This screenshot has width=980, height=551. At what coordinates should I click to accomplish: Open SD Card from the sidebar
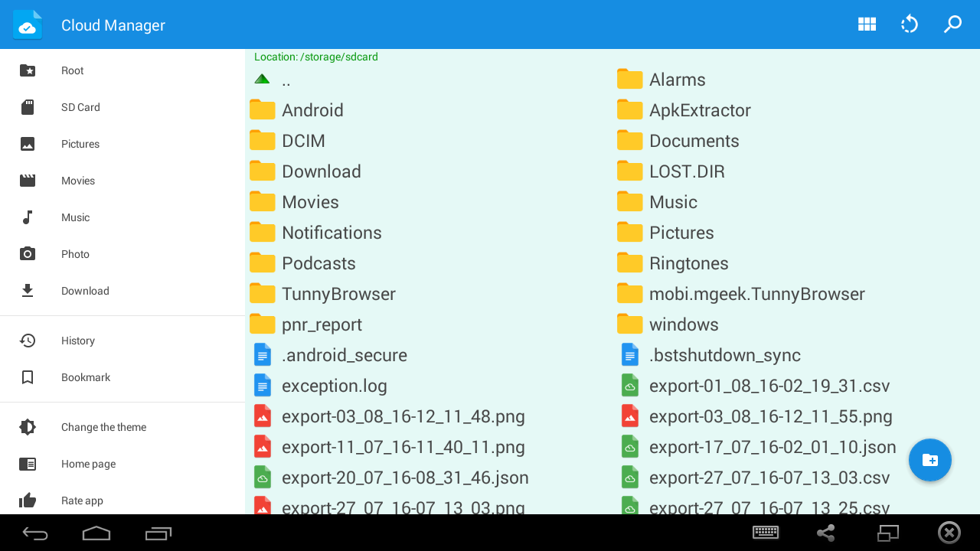(80, 107)
